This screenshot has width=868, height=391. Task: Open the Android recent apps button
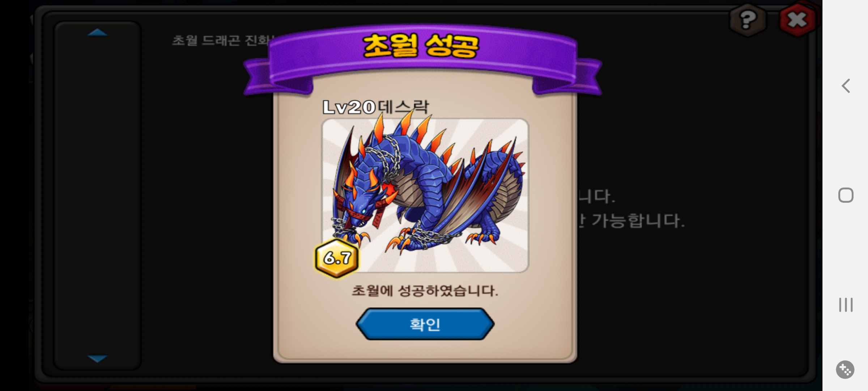(846, 305)
